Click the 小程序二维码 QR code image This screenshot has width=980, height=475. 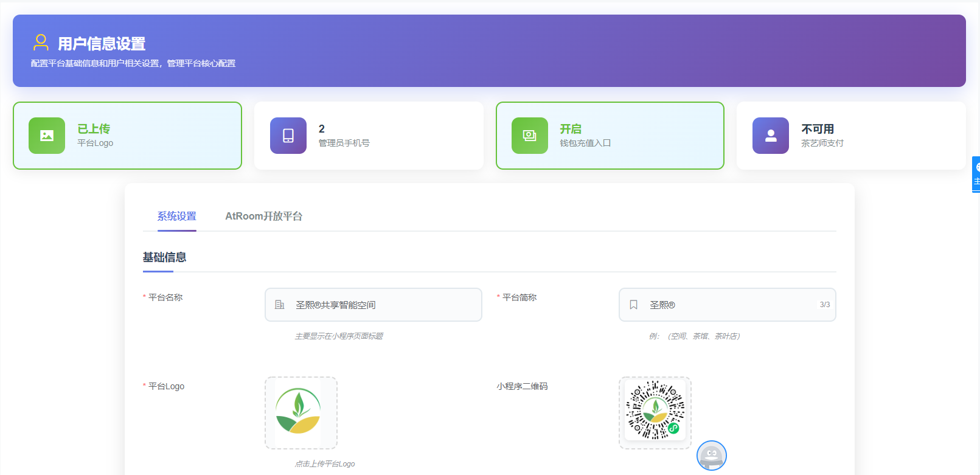(x=655, y=412)
